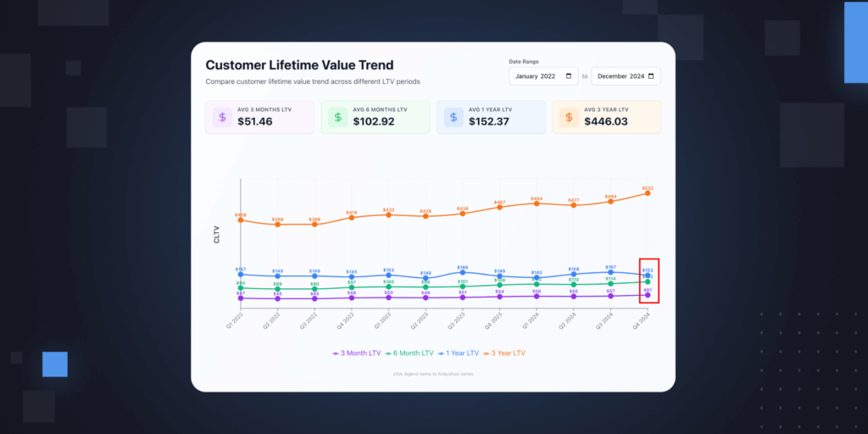This screenshot has height=434, width=868.
Task: Select the Avg 3 Year LTV $446.03 card
Action: 606,117
